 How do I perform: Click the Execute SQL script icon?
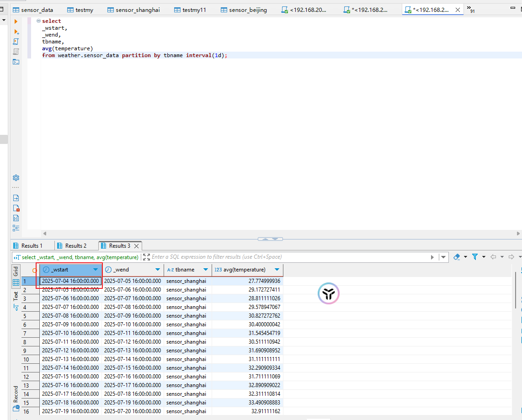[16, 42]
